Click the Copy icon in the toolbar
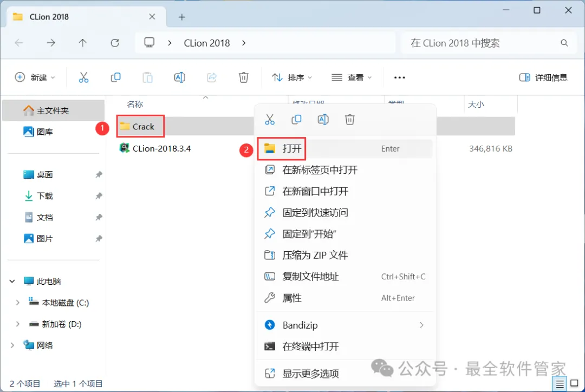The width and height of the screenshot is (585, 392). click(116, 77)
